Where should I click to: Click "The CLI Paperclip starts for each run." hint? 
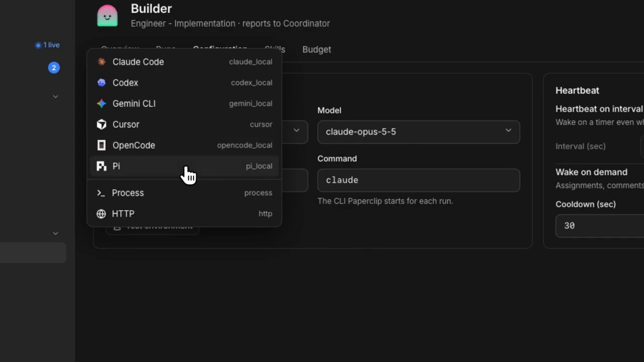tap(385, 201)
